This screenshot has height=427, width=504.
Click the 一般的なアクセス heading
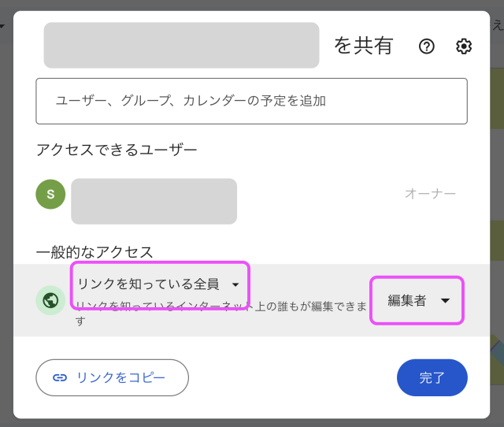point(94,252)
